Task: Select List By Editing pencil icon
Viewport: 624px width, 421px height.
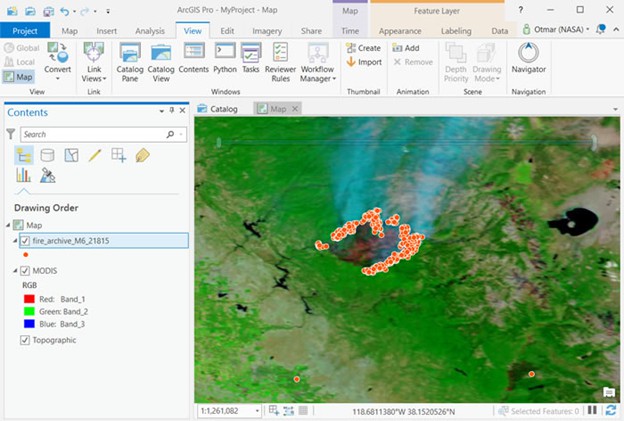Action: (95, 155)
